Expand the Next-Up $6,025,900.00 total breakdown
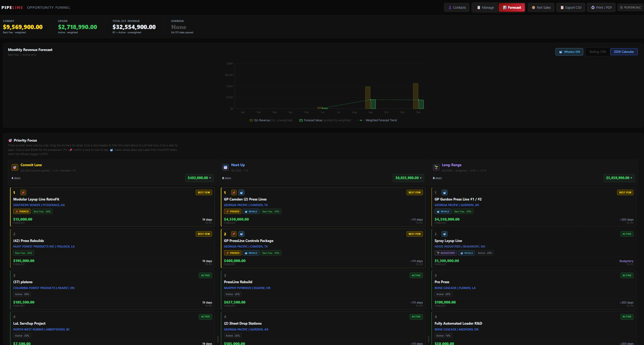 coord(408,178)
